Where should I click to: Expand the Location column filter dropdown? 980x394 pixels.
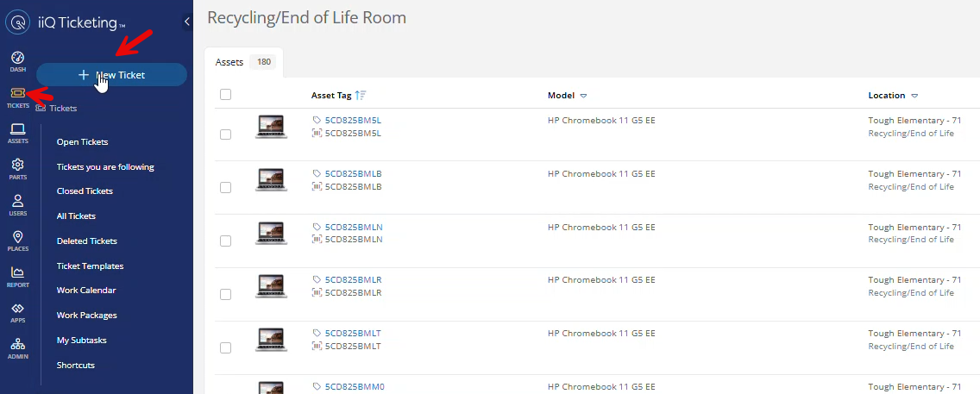pos(914,96)
